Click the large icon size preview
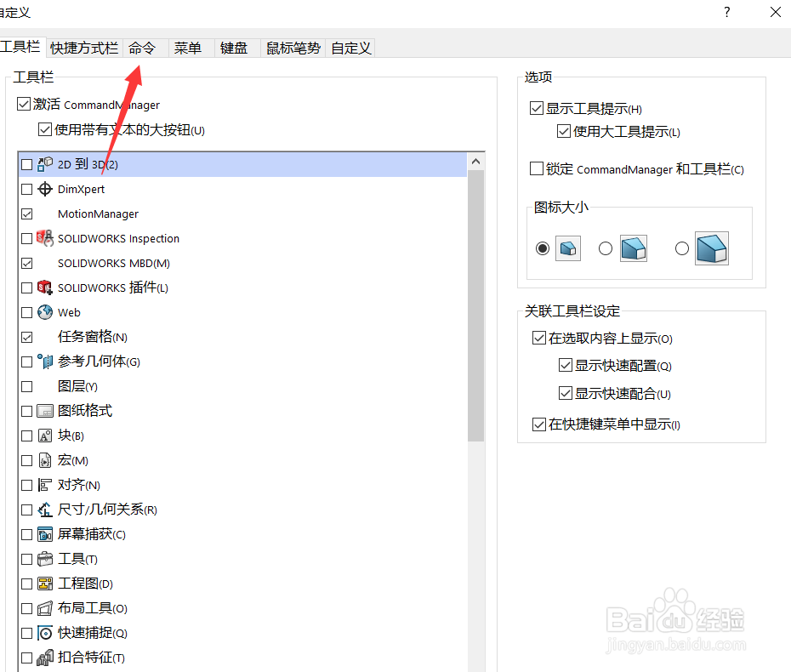Screen dimensions: 791x672 712,248
